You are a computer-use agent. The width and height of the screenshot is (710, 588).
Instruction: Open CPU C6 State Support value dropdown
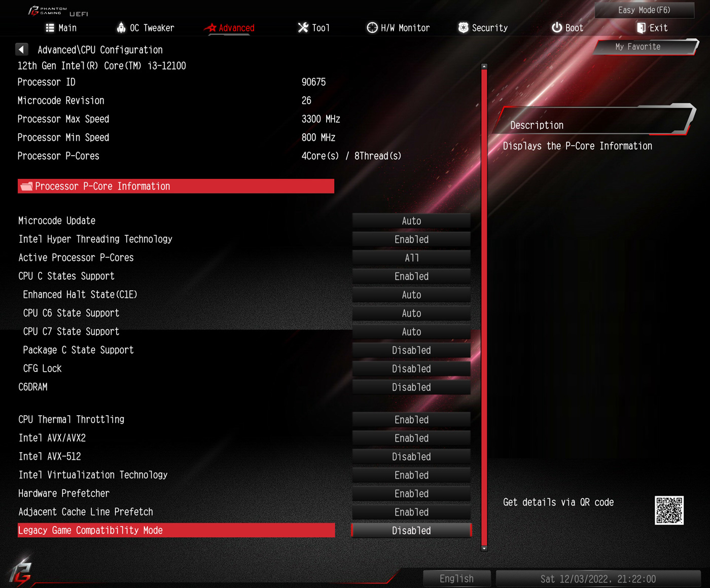click(411, 313)
